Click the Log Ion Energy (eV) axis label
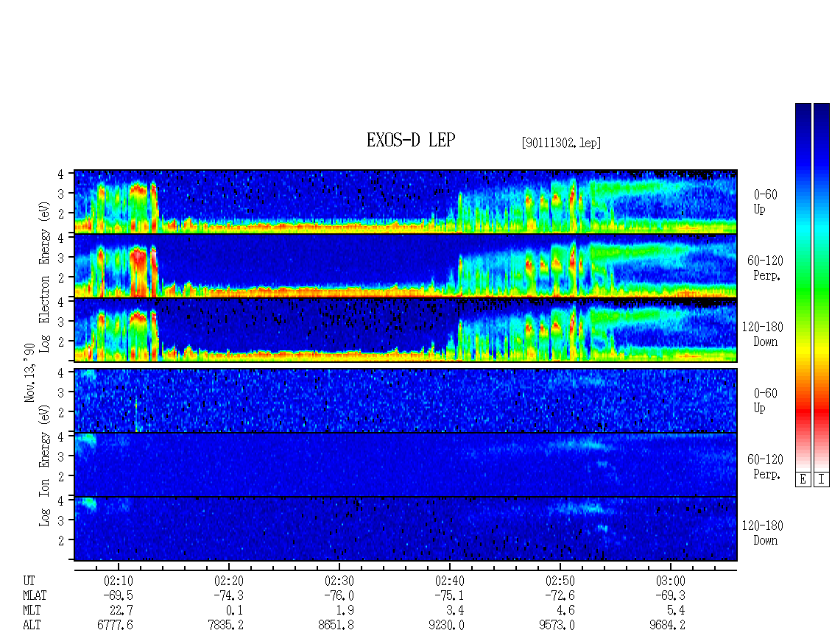 pos(45,466)
